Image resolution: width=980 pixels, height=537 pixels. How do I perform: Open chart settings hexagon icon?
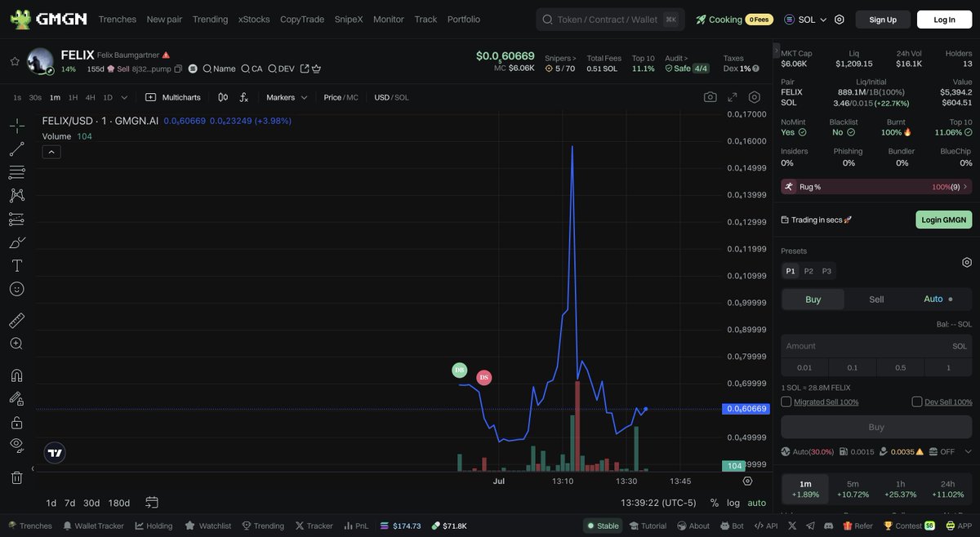click(x=755, y=97)
